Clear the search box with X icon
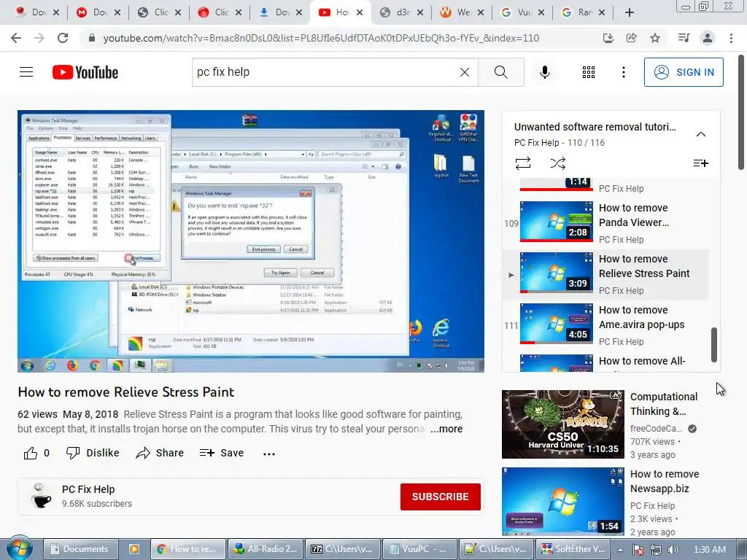Image resolution: width=747 pixels, height=560 pixels. click(x=465, y=72)
